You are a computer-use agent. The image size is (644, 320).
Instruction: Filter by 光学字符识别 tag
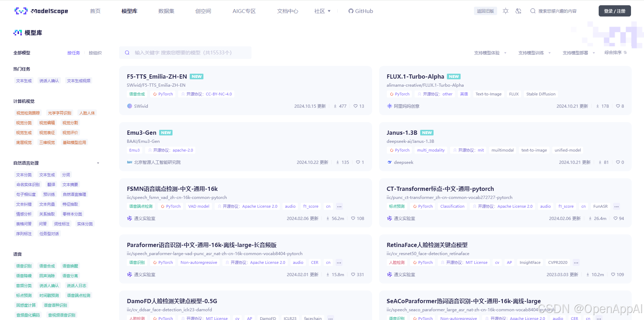tap(60, 113)
